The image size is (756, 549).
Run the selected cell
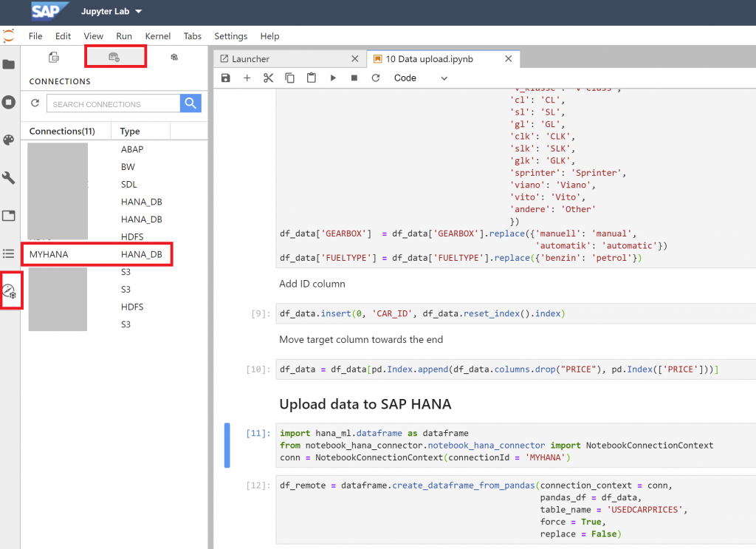[333, 78]
